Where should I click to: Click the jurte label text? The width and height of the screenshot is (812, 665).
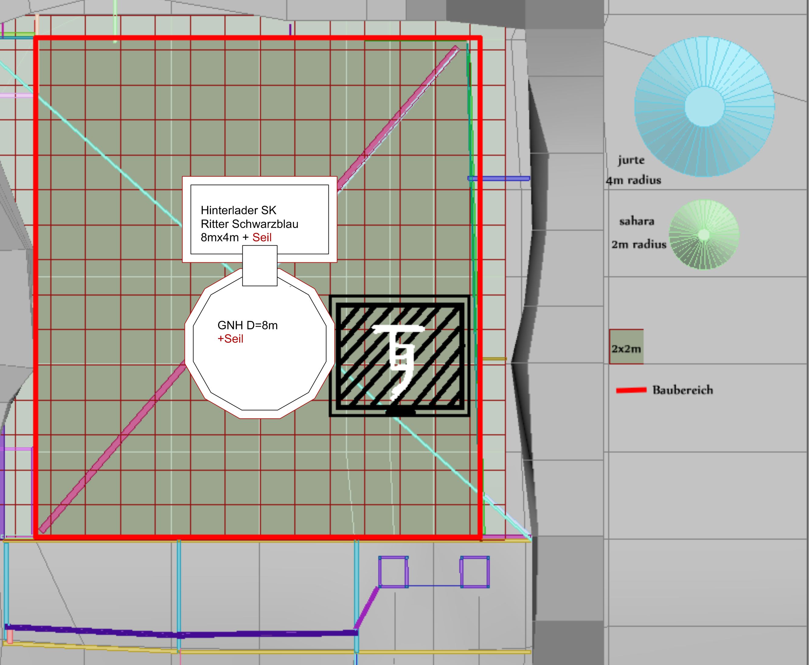tap(631, 160)
